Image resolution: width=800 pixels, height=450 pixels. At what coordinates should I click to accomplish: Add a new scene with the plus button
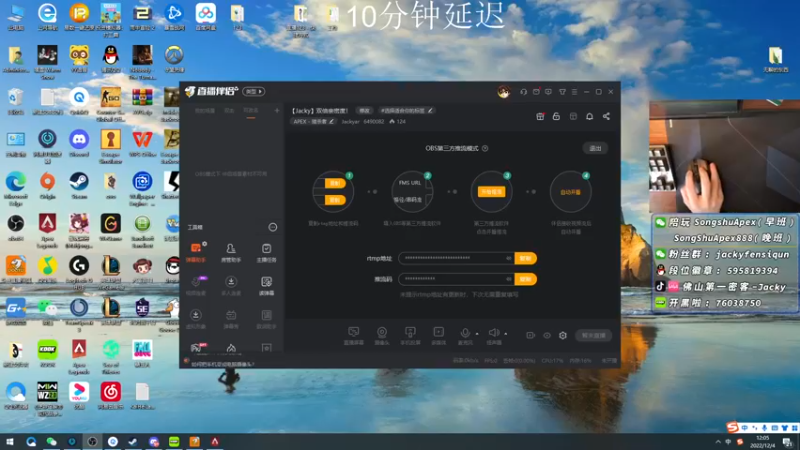coord(277,111)
